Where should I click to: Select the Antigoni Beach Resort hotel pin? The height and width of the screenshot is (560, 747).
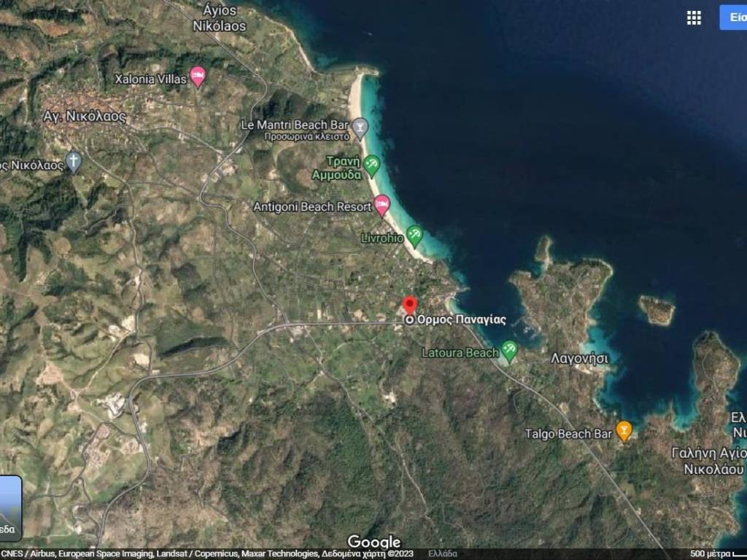pos(382,205)
